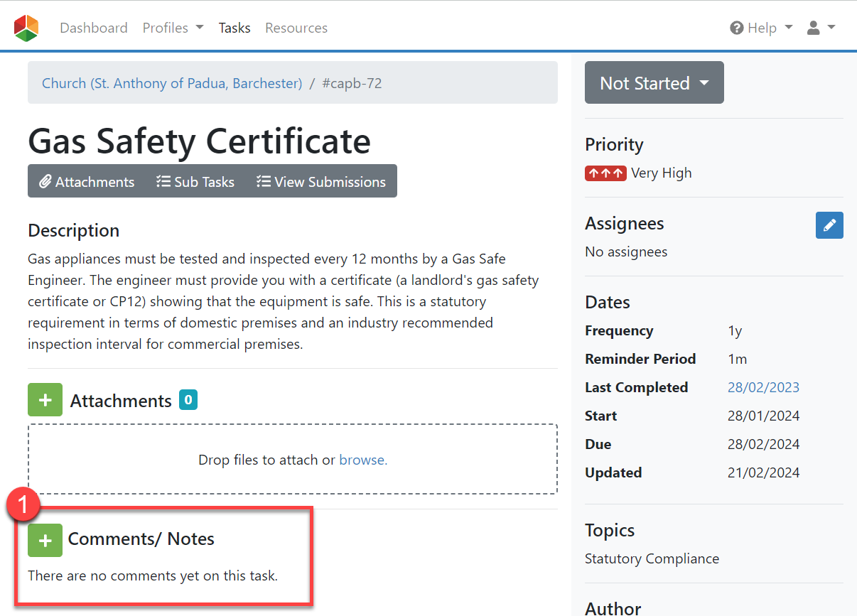This screenshot has width=857, height=616.
Task: Click the app logo in the navbar
Action: coord(26,28)
